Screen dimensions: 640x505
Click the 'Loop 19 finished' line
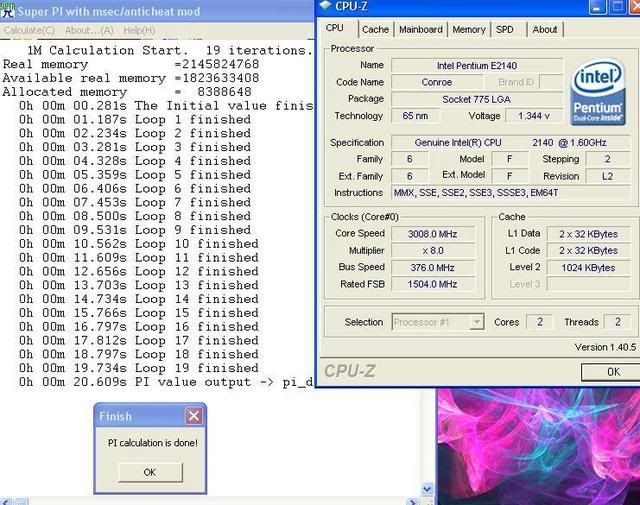click(x=139, y=368)
